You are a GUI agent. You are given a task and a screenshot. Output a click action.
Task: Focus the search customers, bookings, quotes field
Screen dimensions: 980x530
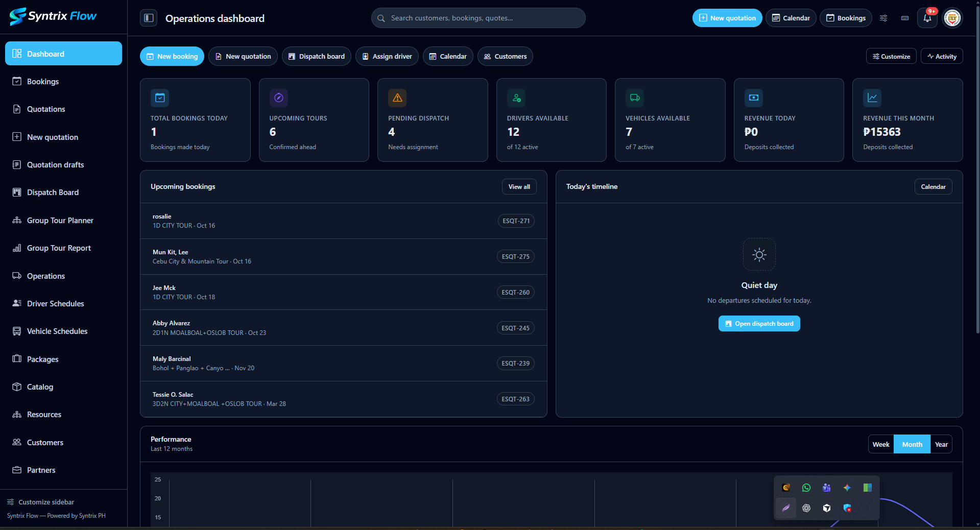click(479, 18)
